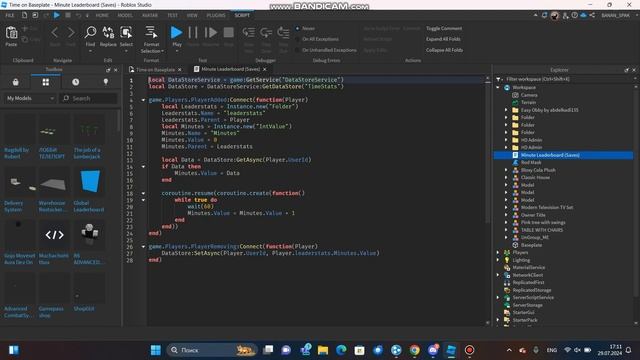Open File Explorer from the taskbar
640x360 pixels.
(x=323, y=350)
